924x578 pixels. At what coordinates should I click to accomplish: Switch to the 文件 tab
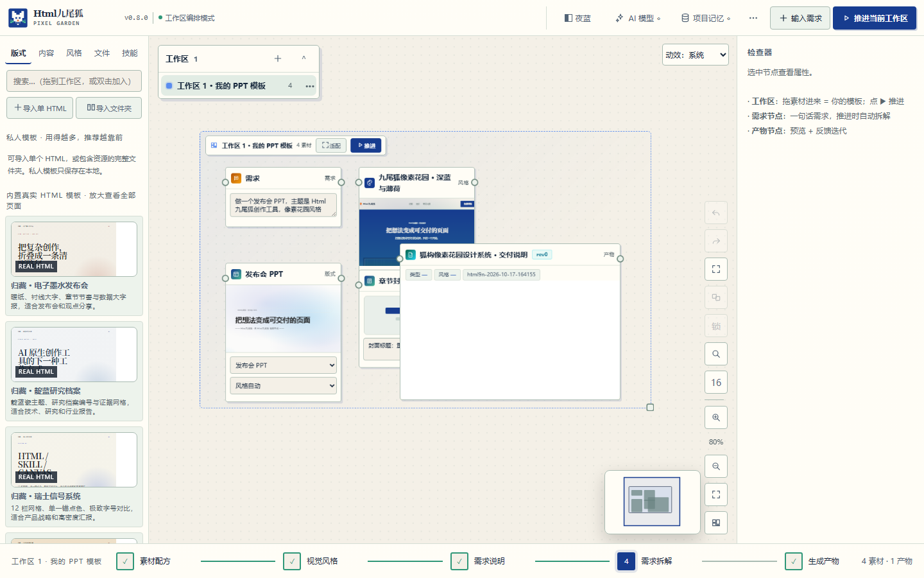point(102,53)
